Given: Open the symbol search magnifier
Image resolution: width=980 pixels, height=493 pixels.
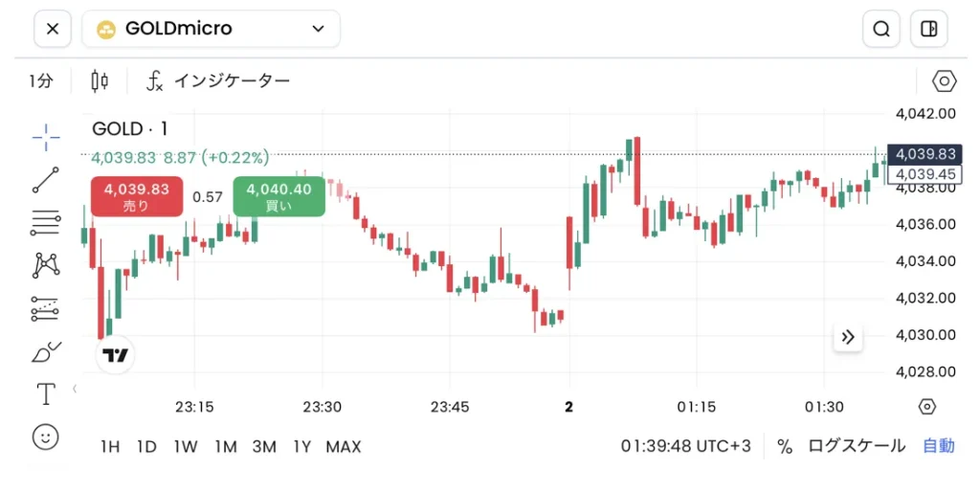Looking at the screenshot, I should pos(881,29).
